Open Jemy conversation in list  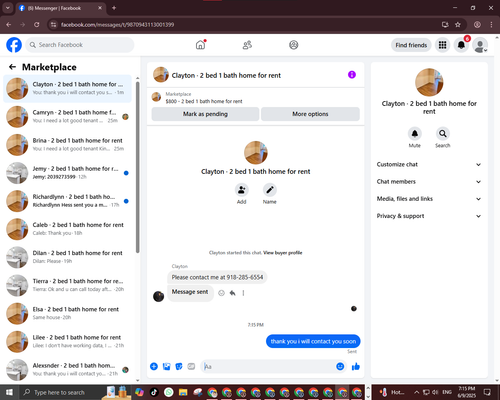[x=67, y=173]
